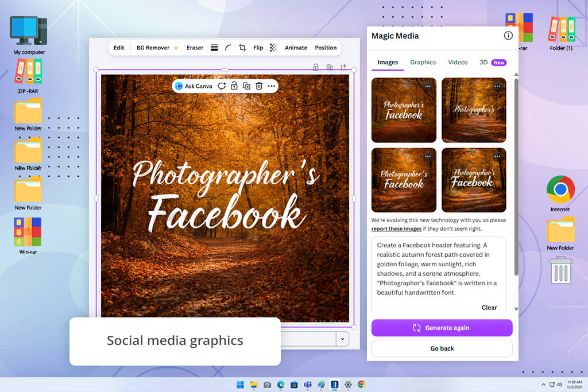Select Eraser in the toolbar

[x=195, y=48]
